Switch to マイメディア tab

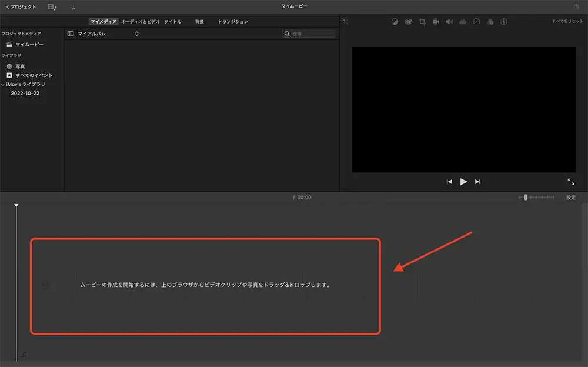tap(103, 22)
